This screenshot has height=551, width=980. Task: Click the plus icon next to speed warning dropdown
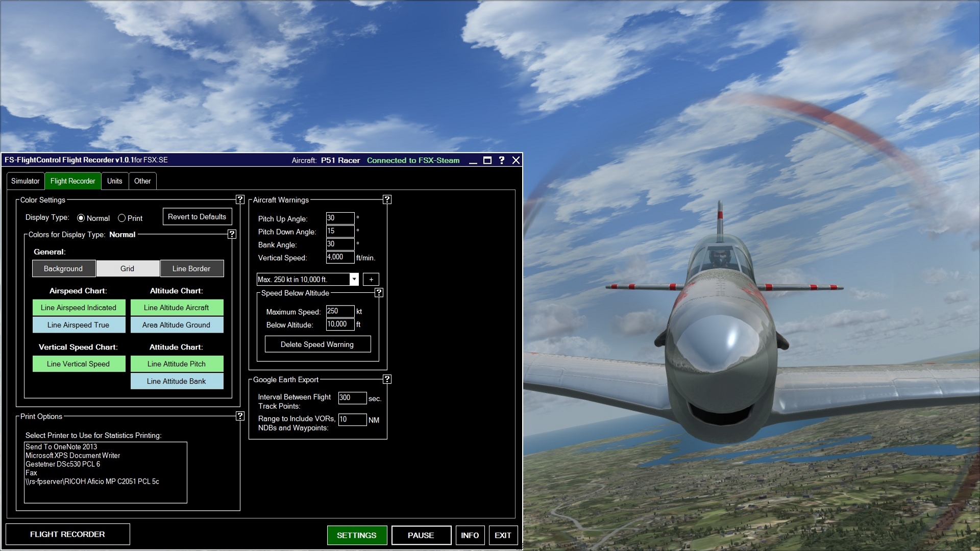pos(371,279)
